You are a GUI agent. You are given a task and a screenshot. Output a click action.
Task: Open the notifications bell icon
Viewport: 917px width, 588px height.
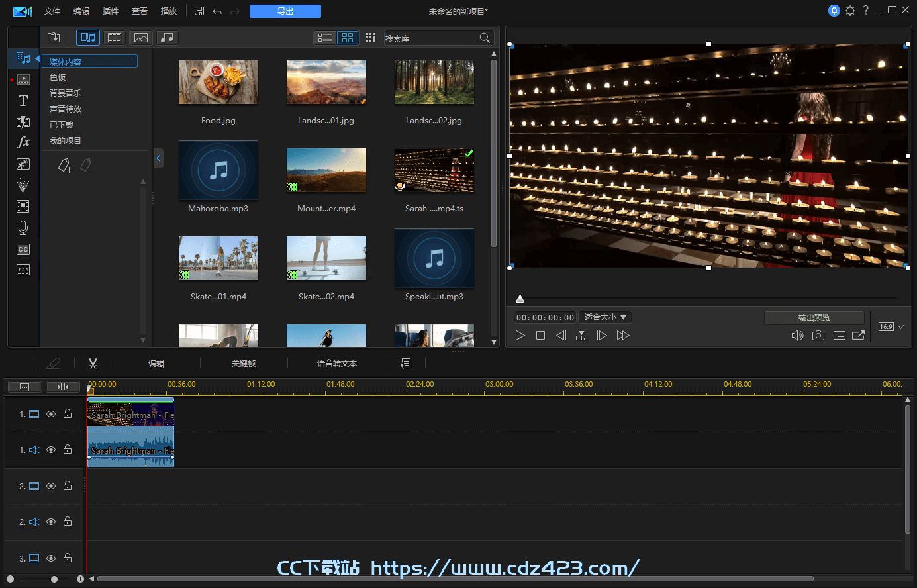point(834,11)
